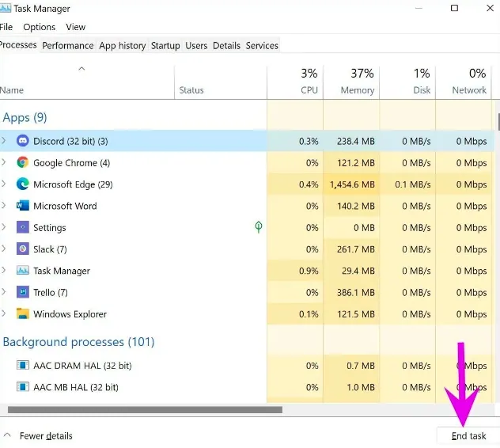This screenshot has width=500, height=448.
Task: Click the End task button
Action: coord(468,436)
